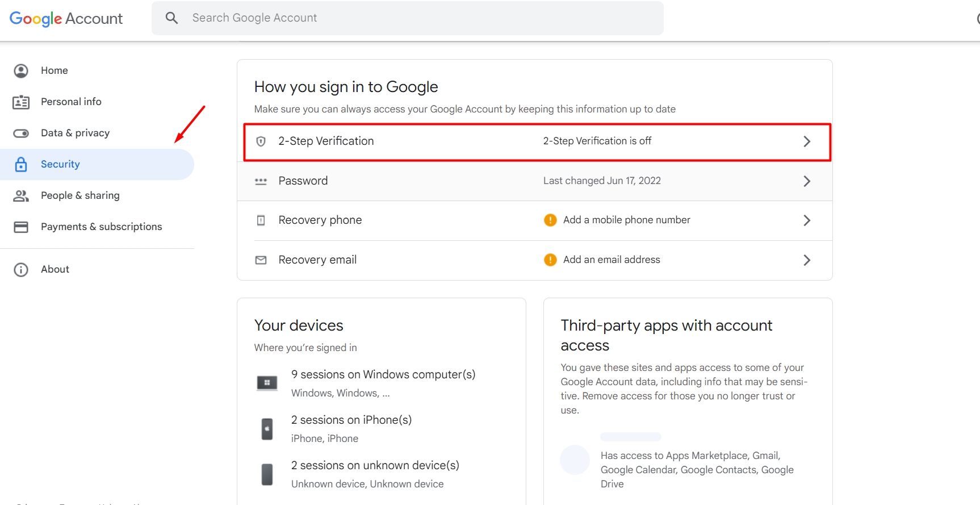Click 'Last changed Jun 17, 2022' text
The image size is (980, 505).
[x=602, y=181]
